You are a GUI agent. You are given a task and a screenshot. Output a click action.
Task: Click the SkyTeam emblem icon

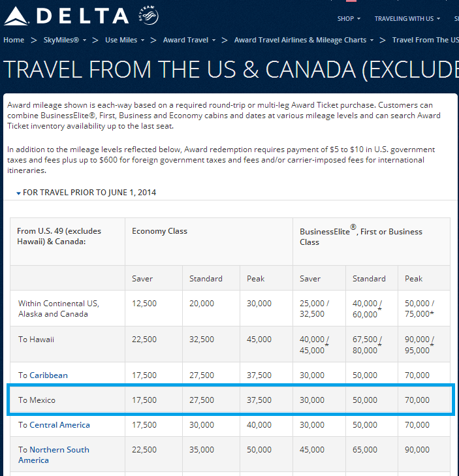click(x=148, y=15)
